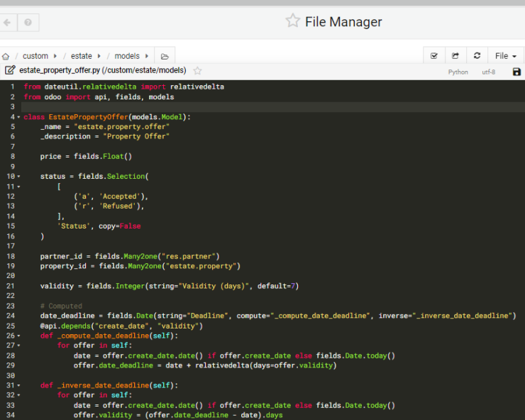Collapse the list fold at line 11
This screenshot has height=420, width=525.
18,187
